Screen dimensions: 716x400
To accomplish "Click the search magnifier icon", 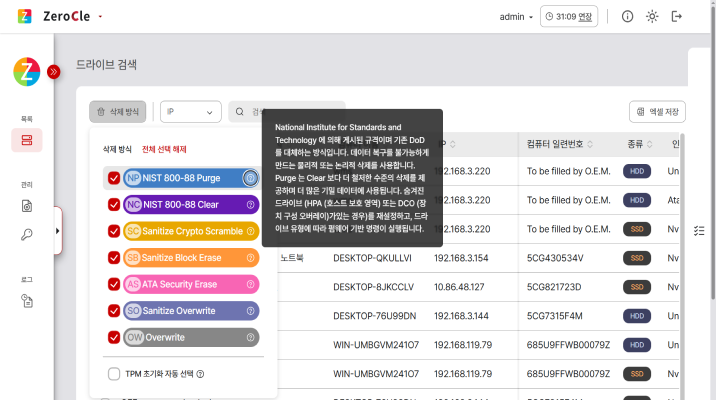I will [239, 112].
